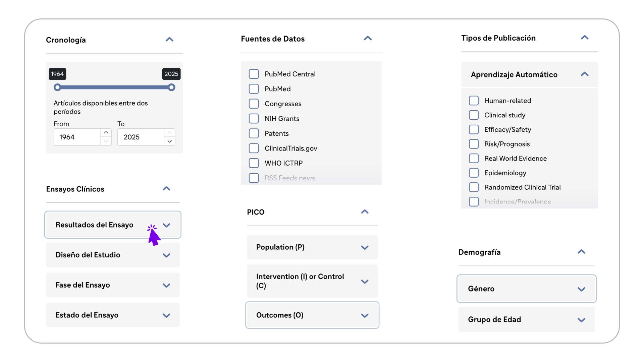
Task: Collapse the Cronología section chevron
Action: tap(169, 40)
